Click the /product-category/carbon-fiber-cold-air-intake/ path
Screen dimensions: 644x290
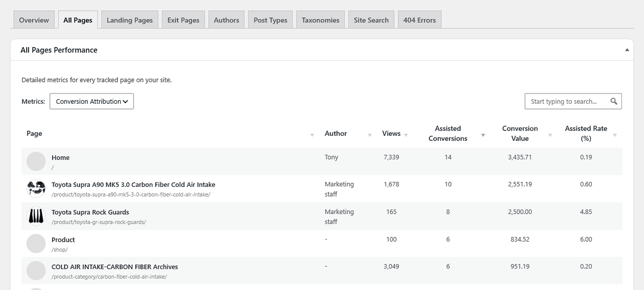pyautogui.click(x=109, y=277)
